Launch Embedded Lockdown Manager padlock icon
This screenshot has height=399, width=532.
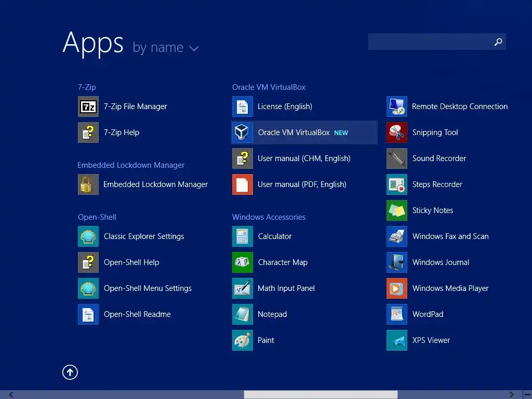[88, 184]
